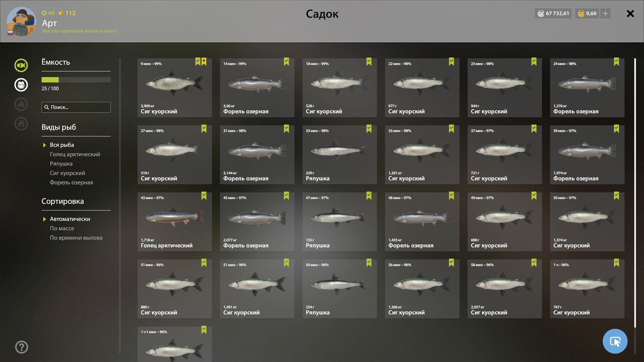
Task: Open the help question mark icon
Action: coord(21,347)
